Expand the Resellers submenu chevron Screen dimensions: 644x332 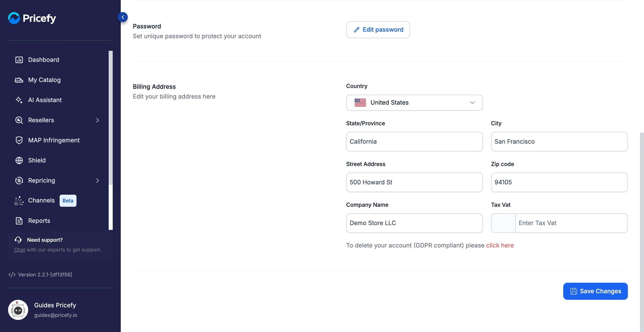(98, 120)
